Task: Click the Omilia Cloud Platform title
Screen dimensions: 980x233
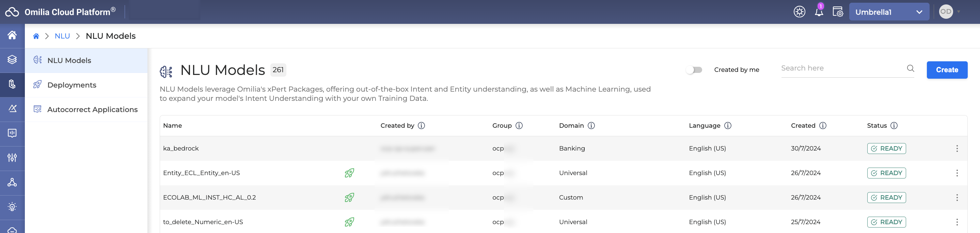Action: tap(70, 12)
